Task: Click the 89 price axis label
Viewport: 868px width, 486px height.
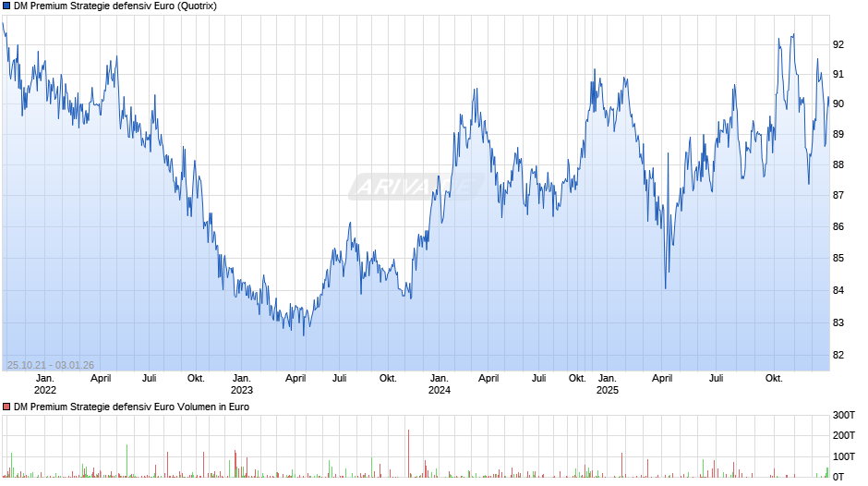Action: click(838, 134)
